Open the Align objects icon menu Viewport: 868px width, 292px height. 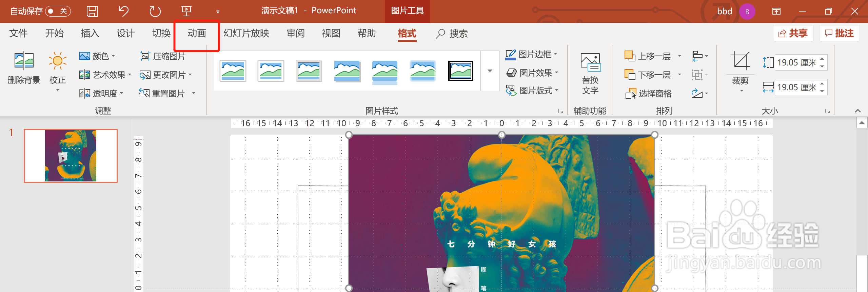coord(700,56)
